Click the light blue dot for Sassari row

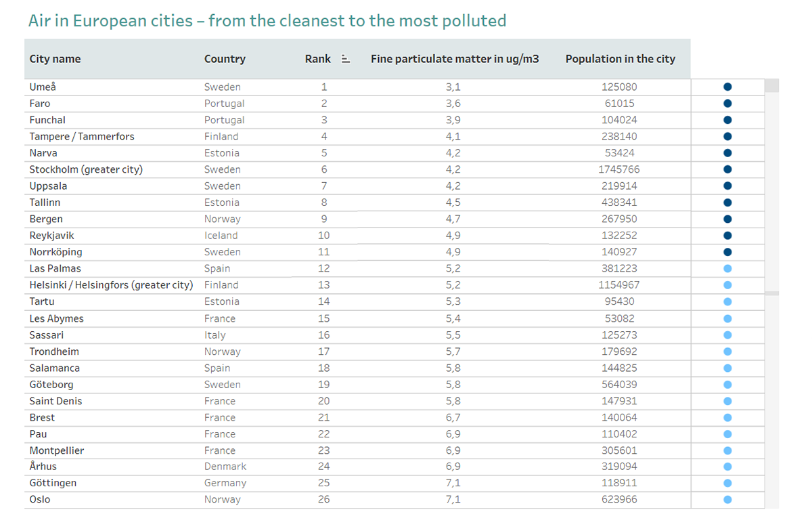point(727,335)
